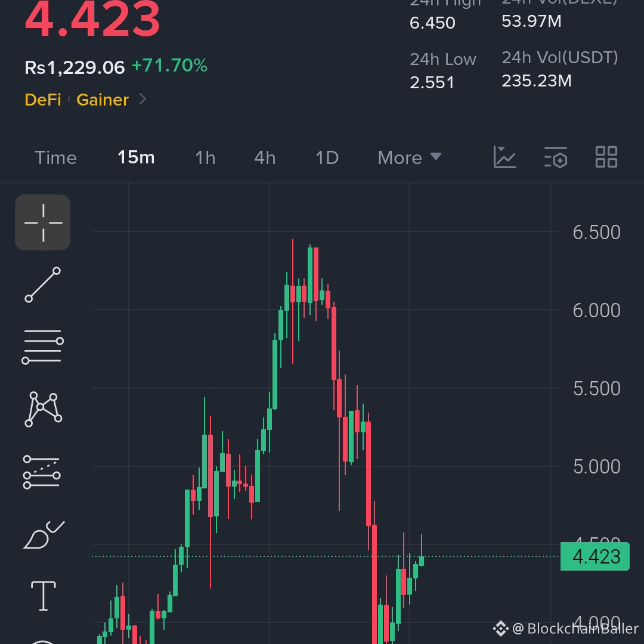Switch to the Time chart tab

[x=56, y=157]
